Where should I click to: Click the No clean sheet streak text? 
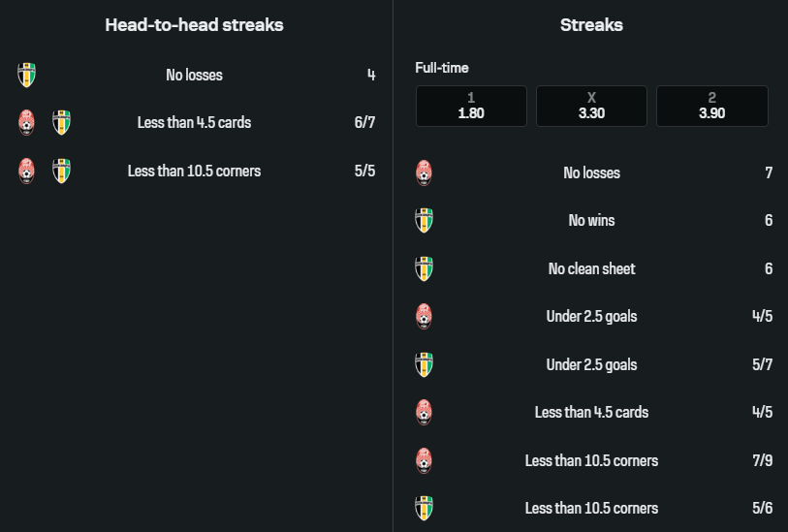(x=591, y=268)
